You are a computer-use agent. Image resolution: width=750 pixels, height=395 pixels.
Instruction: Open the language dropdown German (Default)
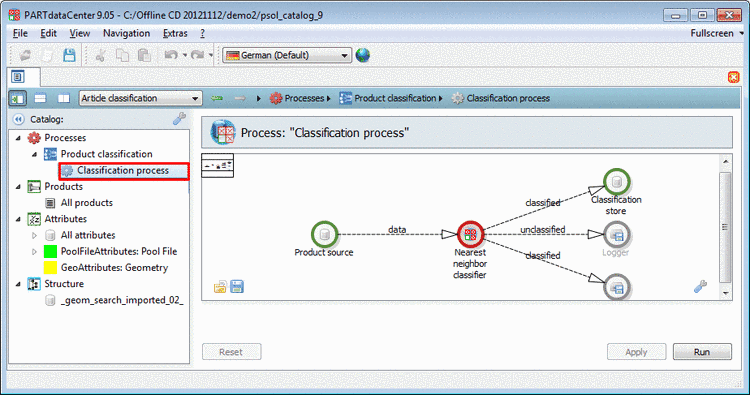tap(287, 55)
